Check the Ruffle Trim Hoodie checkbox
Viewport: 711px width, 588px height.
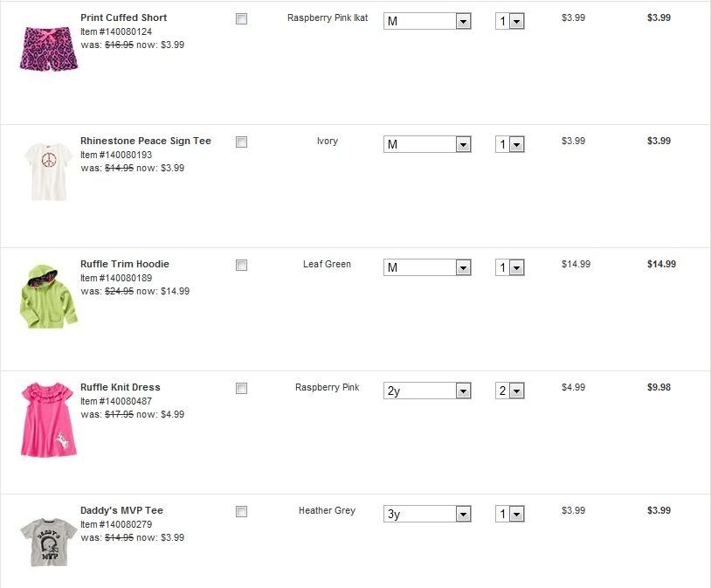coord(242,266)
